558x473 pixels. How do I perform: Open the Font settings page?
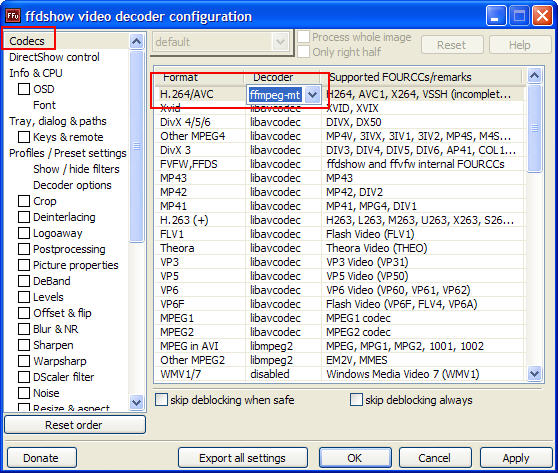[44, 105]
